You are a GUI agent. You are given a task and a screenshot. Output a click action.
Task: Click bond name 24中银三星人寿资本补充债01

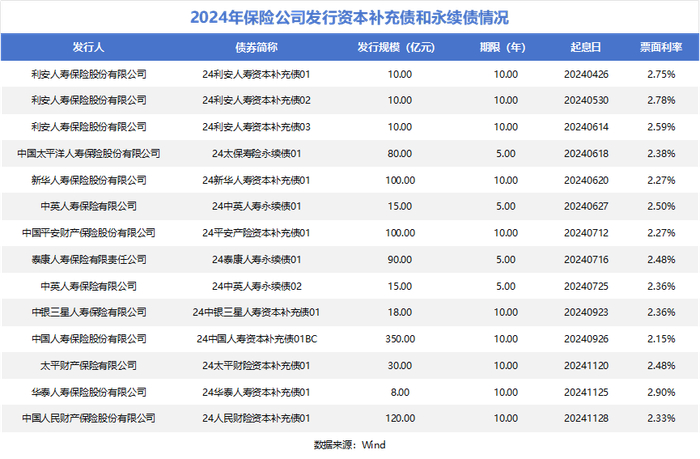tap(256, 312)
